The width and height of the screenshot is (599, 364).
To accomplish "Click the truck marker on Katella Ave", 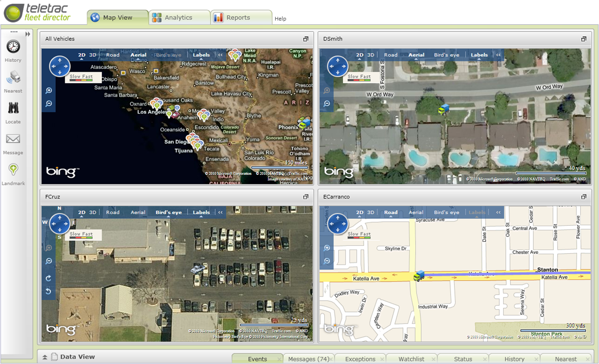I will 419,276.
